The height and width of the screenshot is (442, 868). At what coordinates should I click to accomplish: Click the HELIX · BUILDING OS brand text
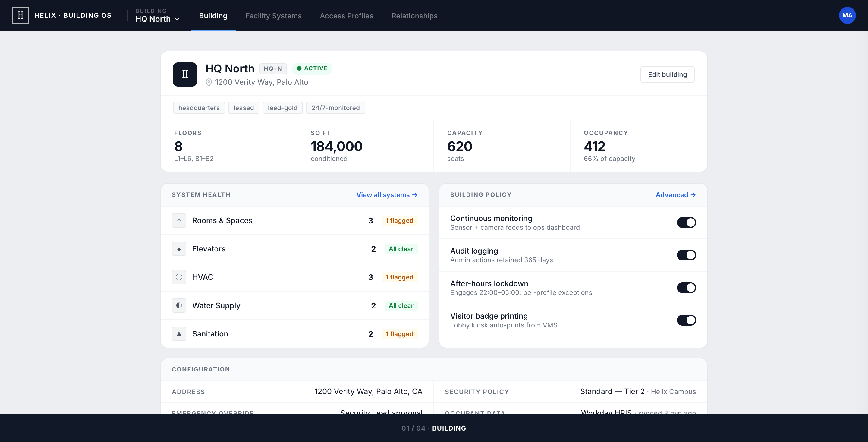pyautogui.click(x=73, y=15)
